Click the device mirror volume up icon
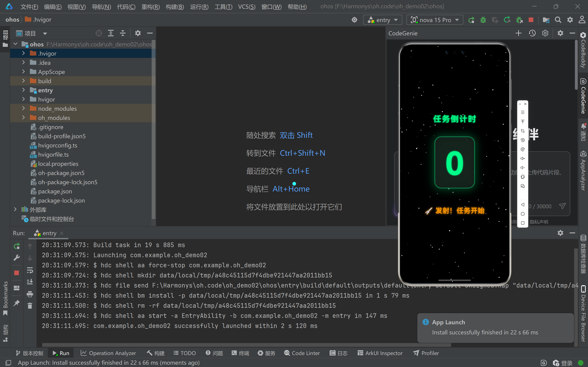This screenshot has height=367, width=588. tap(523, 158)
